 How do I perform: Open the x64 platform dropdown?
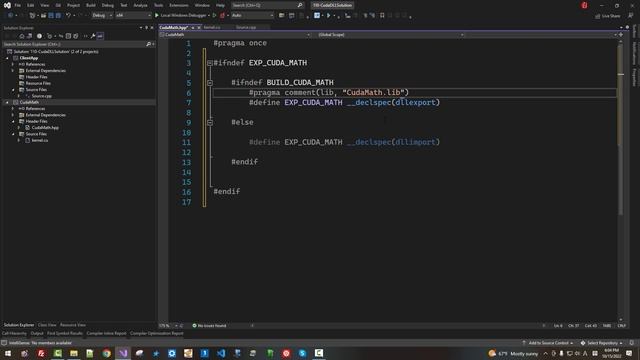[x=133, y=16]
